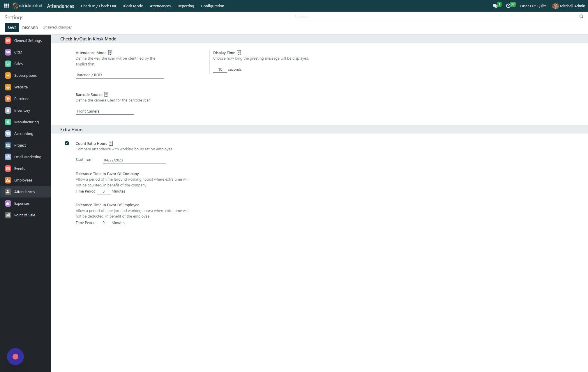This screenshot has width=588, height=372.
Task: Open the Point of Sale app
Action: click(25, 215)
